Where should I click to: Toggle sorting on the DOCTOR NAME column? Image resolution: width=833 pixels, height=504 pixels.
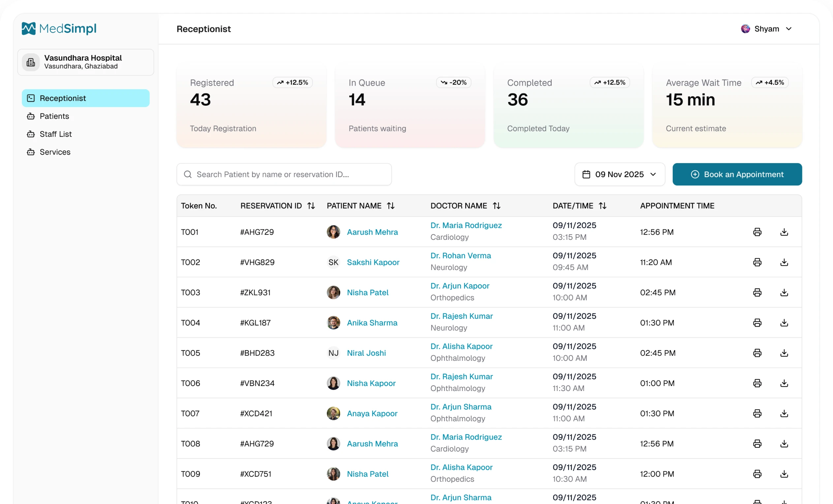pos(497,205)
